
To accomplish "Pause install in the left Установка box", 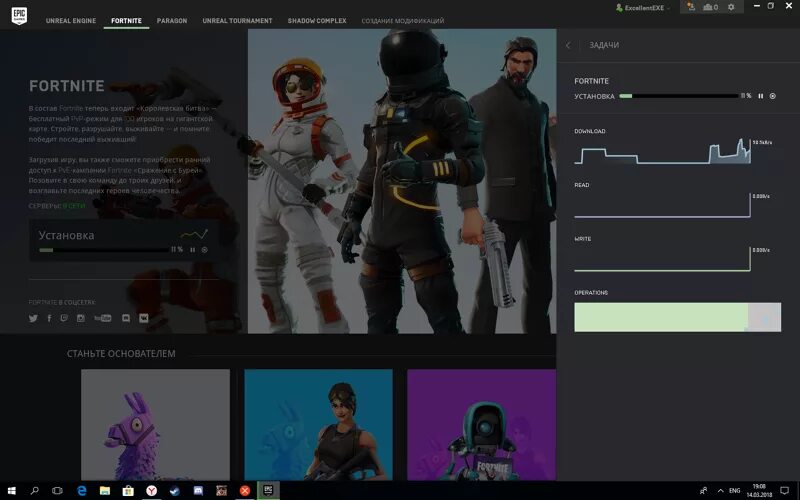I will [192, 250].
